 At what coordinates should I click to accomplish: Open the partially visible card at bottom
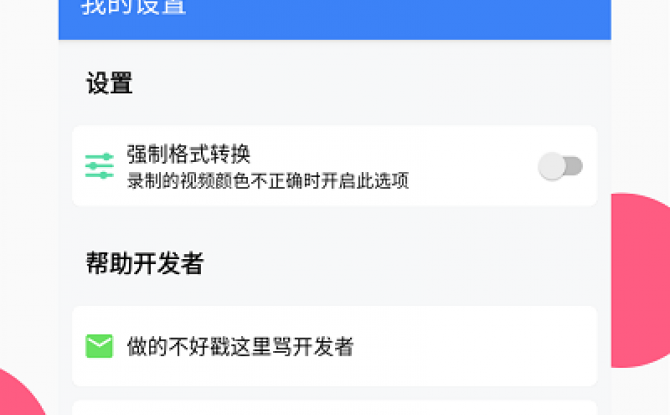pyautogui.click(x=335, y=408)
